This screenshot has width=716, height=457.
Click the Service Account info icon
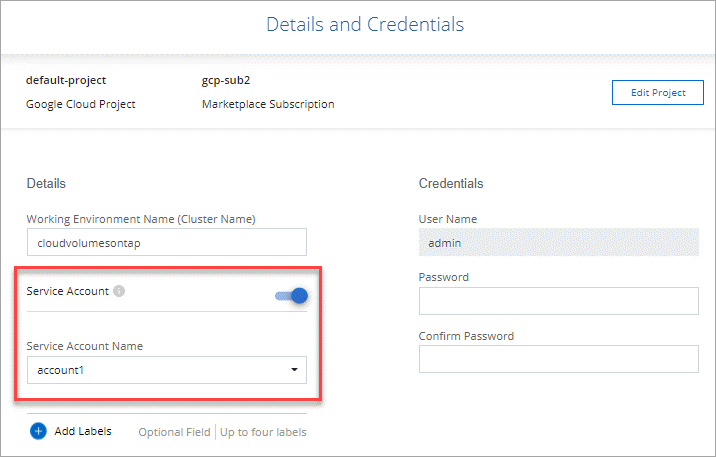[x=119, y=292]
